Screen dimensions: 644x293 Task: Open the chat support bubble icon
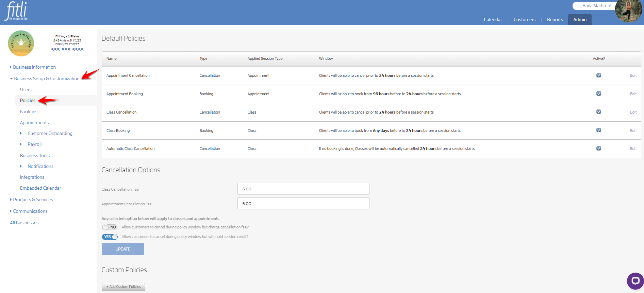(x=635, y=281)
